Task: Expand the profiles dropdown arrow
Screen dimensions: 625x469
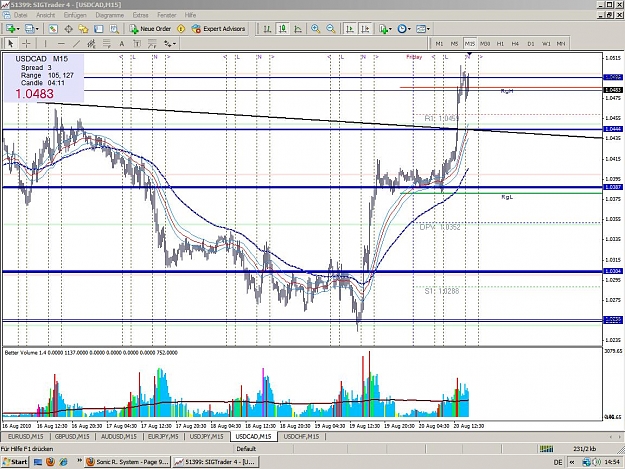Action: point(37,29)
